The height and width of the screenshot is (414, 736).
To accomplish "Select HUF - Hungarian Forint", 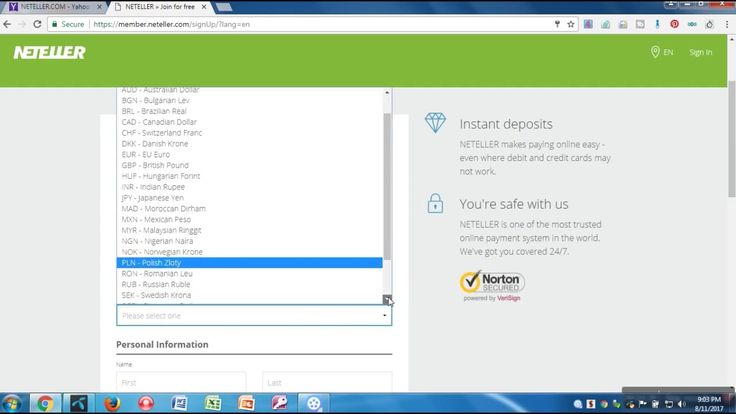I will point(250,176).
